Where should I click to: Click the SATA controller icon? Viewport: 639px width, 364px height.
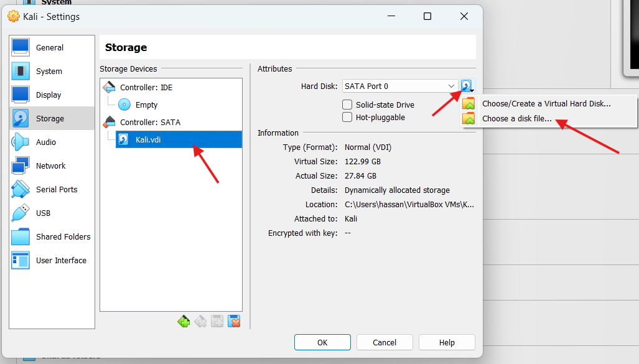coord(110,122)
